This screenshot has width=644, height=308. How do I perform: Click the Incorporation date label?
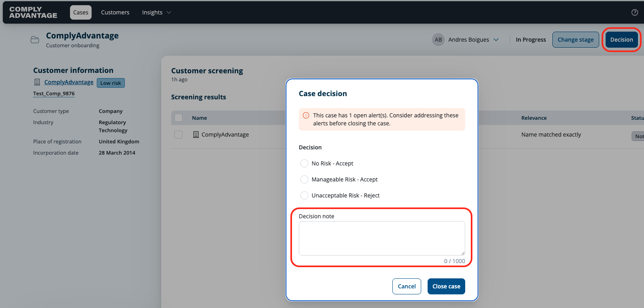click(x=56, y=153)
